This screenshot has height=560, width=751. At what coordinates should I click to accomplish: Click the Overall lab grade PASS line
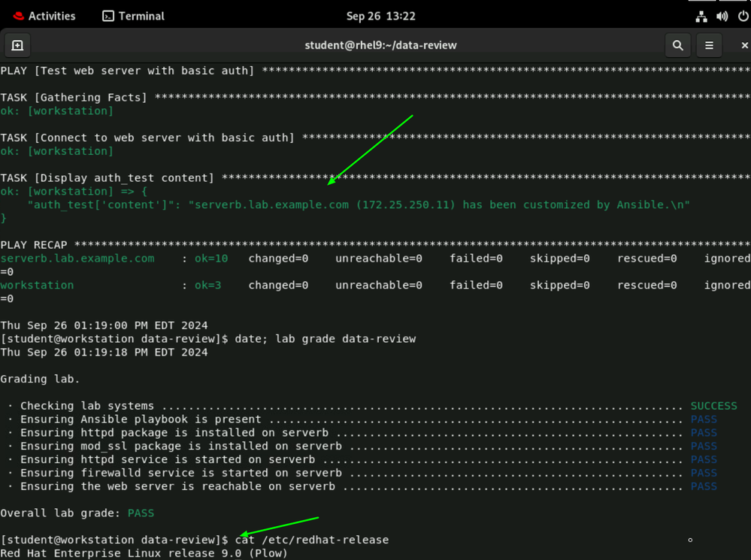(77, 513)
